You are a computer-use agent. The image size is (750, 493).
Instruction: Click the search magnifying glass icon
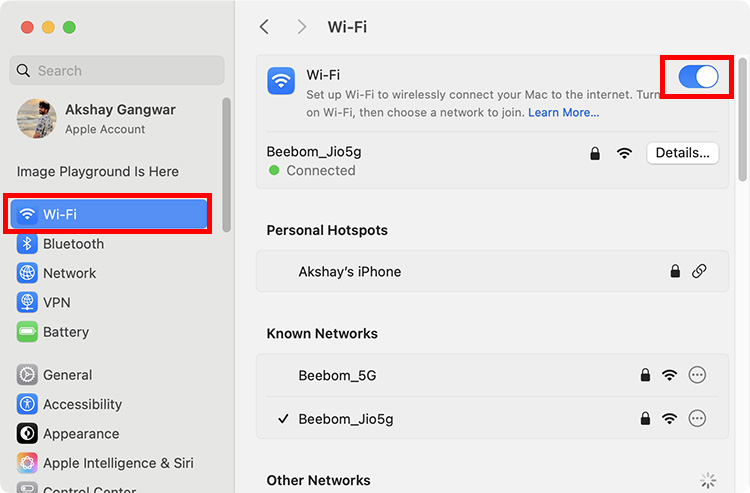pos(23,70)
